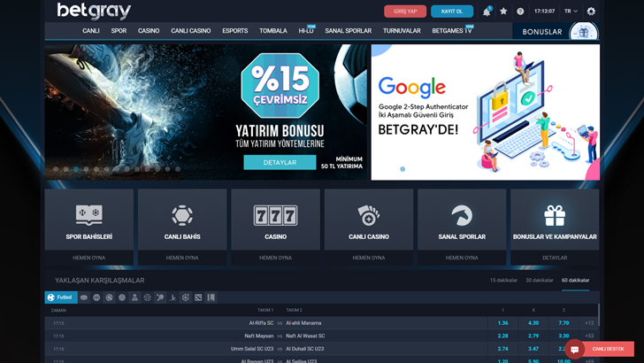Image resolution: width=644 pixels, height=363 pixels.
Task: Open the notifications bell icon
Action: click(x=487, y=12)
